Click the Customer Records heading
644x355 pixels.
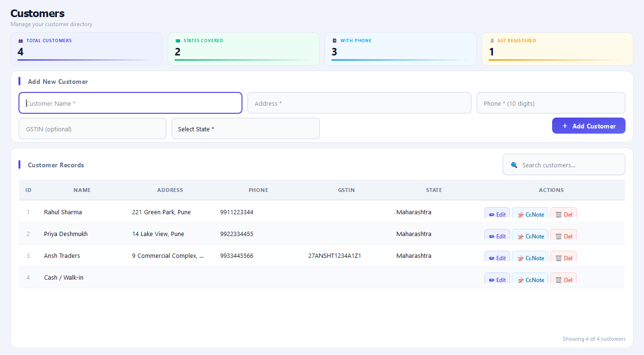click(56, 165)
